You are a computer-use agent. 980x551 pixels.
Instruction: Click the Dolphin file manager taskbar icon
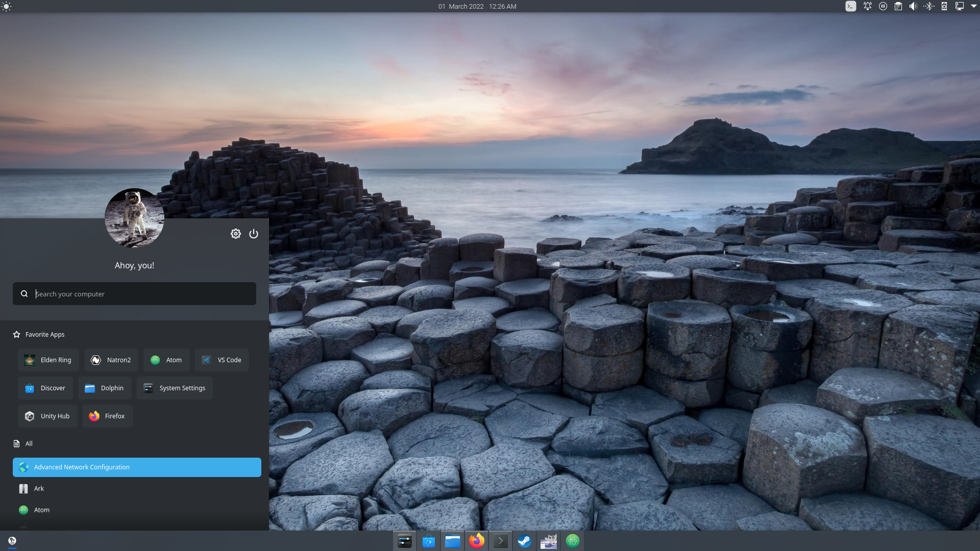click(x=452, y=540)
